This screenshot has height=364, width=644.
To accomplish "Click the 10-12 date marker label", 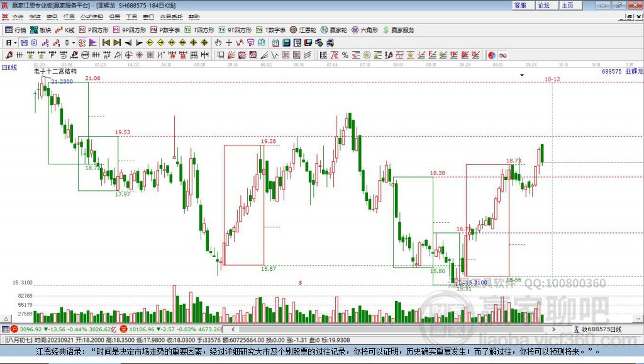I will click(552, 79).
